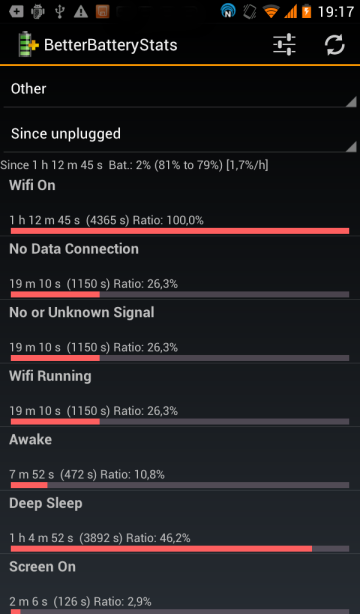Tap the Deep Sleep ratio progress bar
This screenshot has width=360, height=614.
(x=180, y=549)
